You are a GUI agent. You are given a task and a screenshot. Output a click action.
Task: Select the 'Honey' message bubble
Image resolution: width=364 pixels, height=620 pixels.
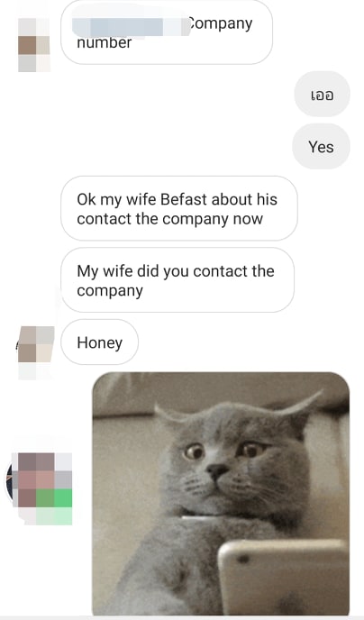[x=100, y=342]
